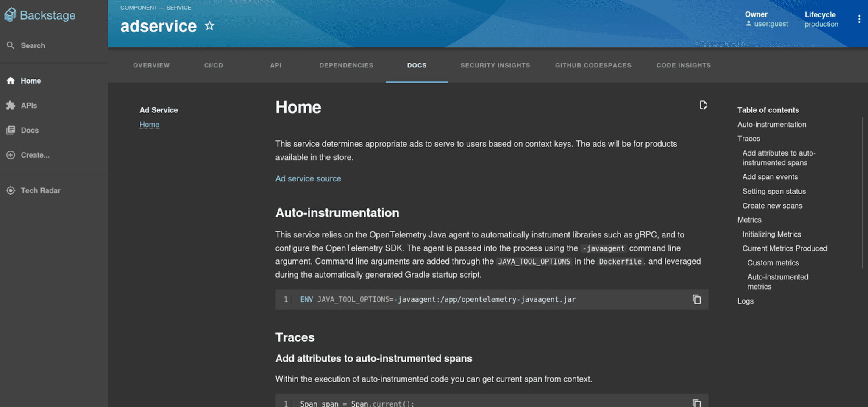Click the Backstage logo
Image resolution: width=868 pixels, height=407 pixels.
(40, 15)
